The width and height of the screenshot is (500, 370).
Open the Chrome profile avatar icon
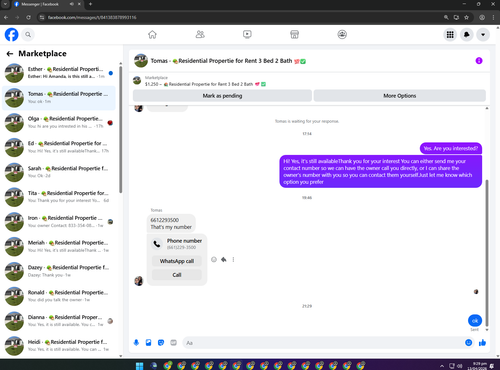(x=482, y=17)
